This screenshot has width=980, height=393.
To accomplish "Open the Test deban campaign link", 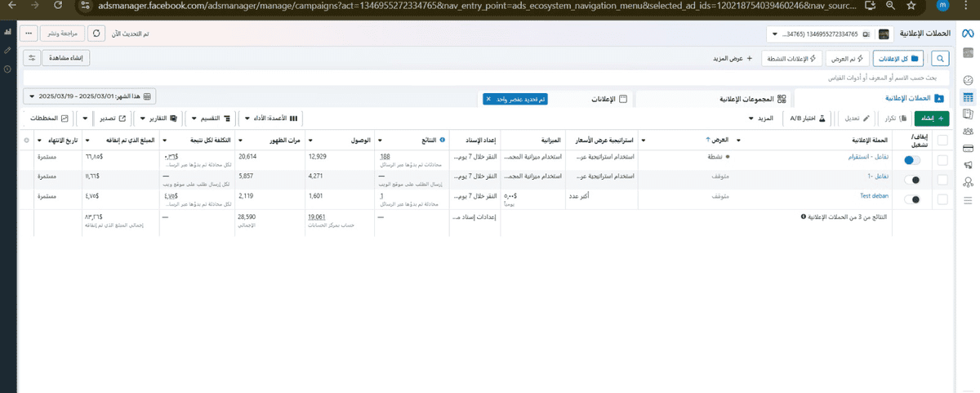I will coord(874,196).
